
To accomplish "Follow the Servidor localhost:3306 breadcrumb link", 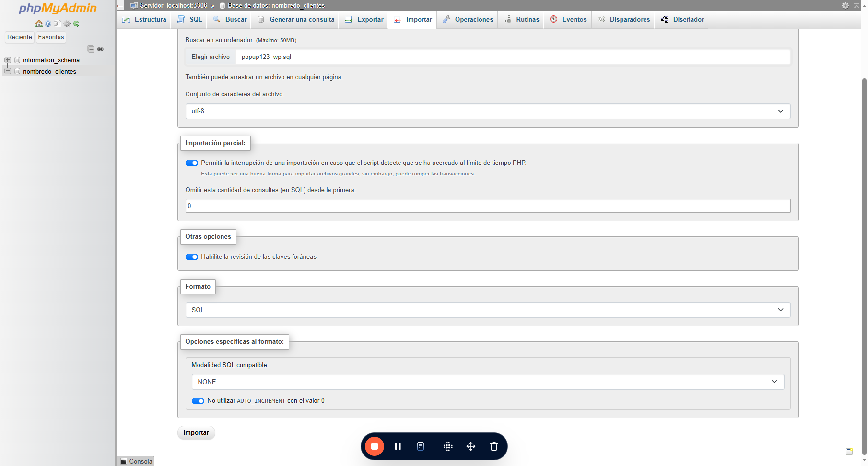I will [x=174, y=5].
